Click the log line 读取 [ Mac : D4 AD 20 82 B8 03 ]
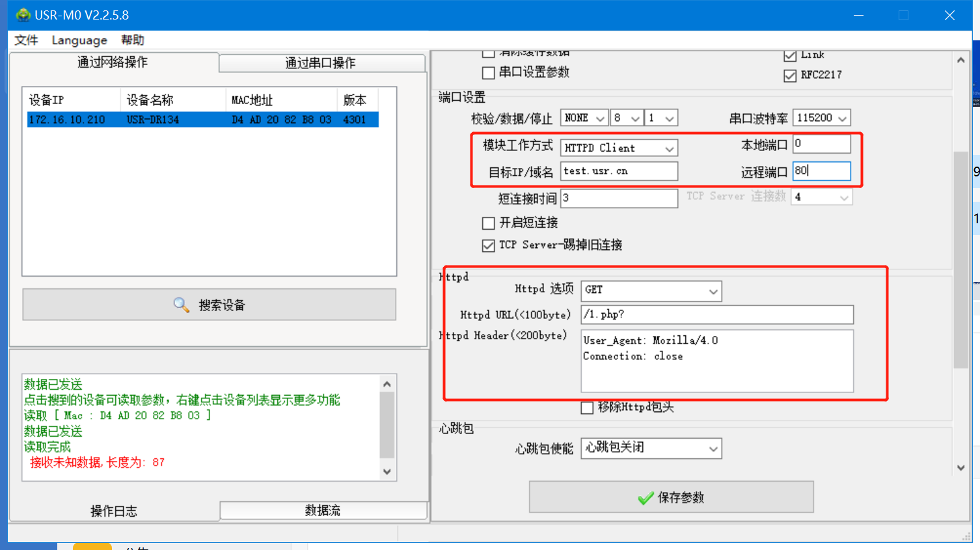980x550 pixels. tap(117, 416)
